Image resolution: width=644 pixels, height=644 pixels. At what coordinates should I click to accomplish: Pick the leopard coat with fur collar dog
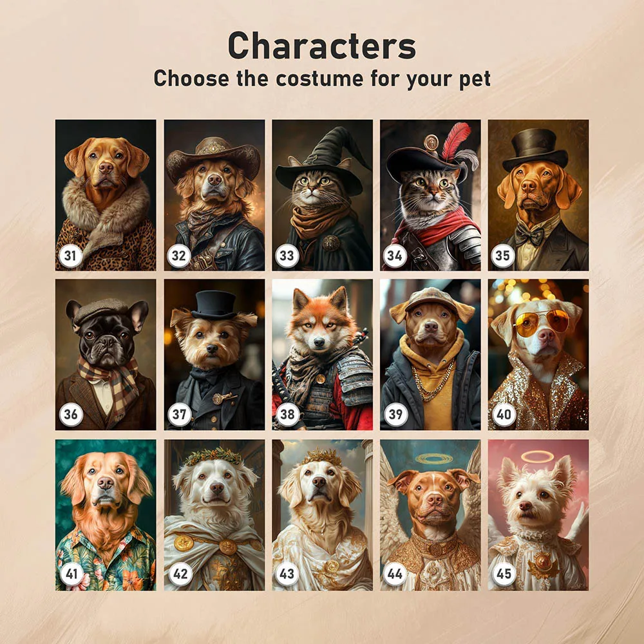tap(106, 195)
